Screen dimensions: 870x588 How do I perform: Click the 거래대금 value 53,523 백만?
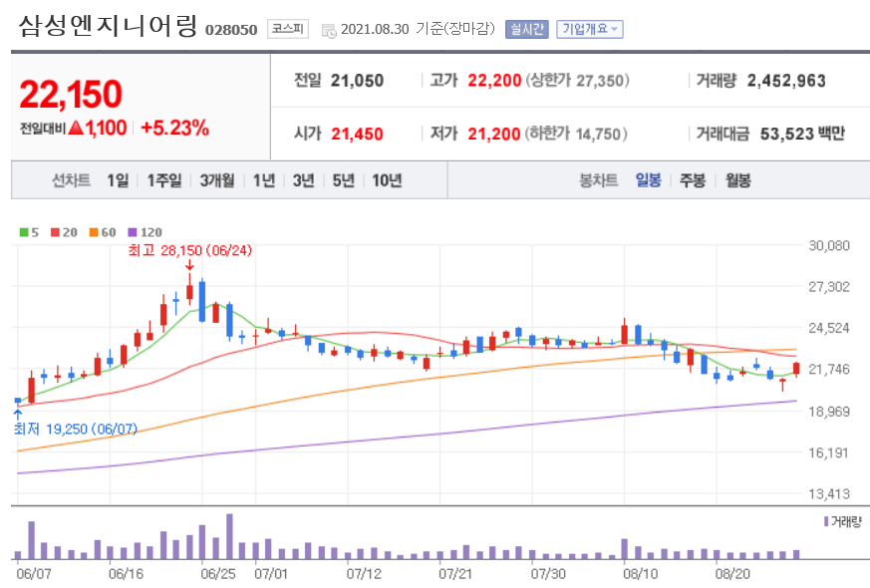coord(802,134)
